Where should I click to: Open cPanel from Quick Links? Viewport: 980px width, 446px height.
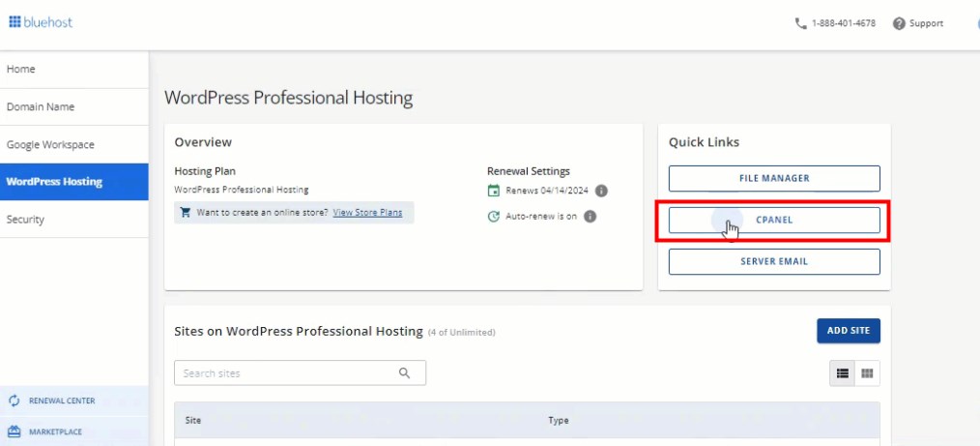click(x=774, y=221)
